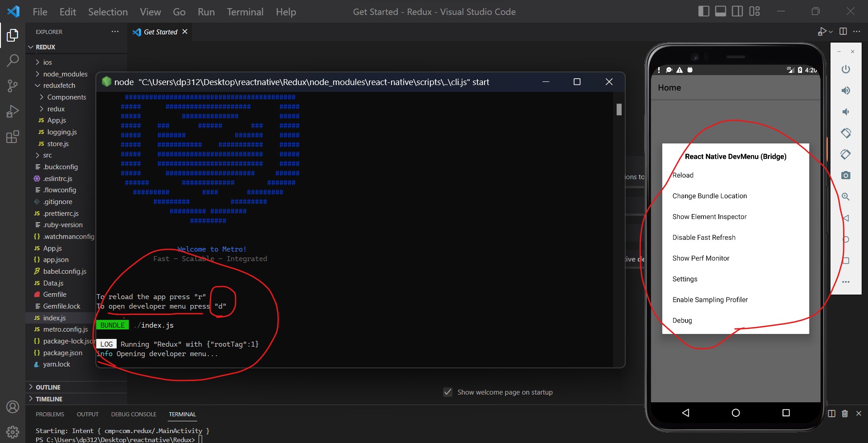Toggle primary side bar layout icon
Viewport: 868px width, 443px height.
click(x=703, y=11)
